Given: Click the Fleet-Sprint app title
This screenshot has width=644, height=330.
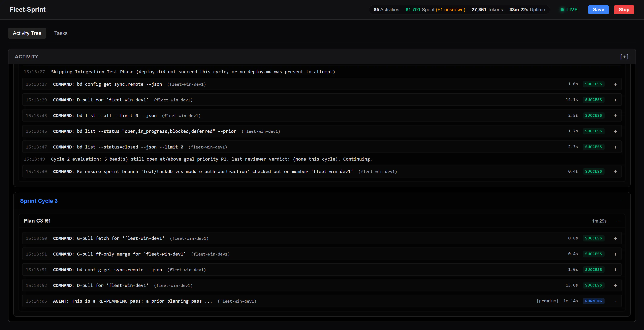Looking at the screenshot, I should tap(28, 9).
